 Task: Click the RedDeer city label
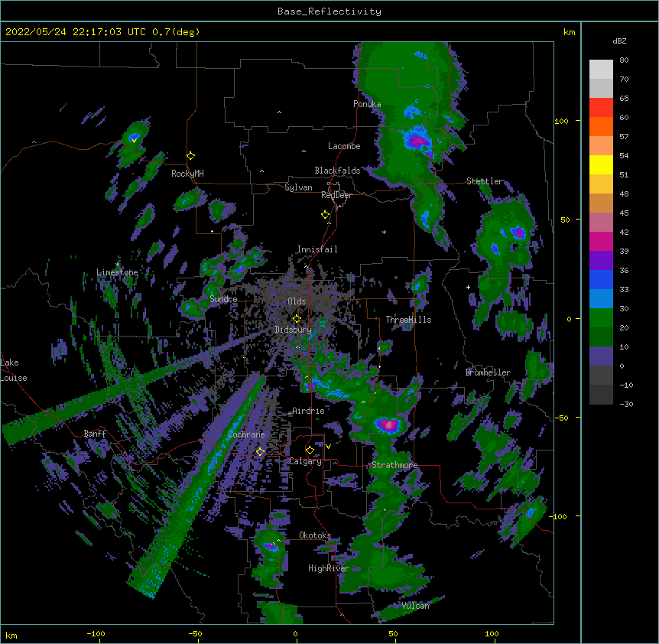click(336, 195)
